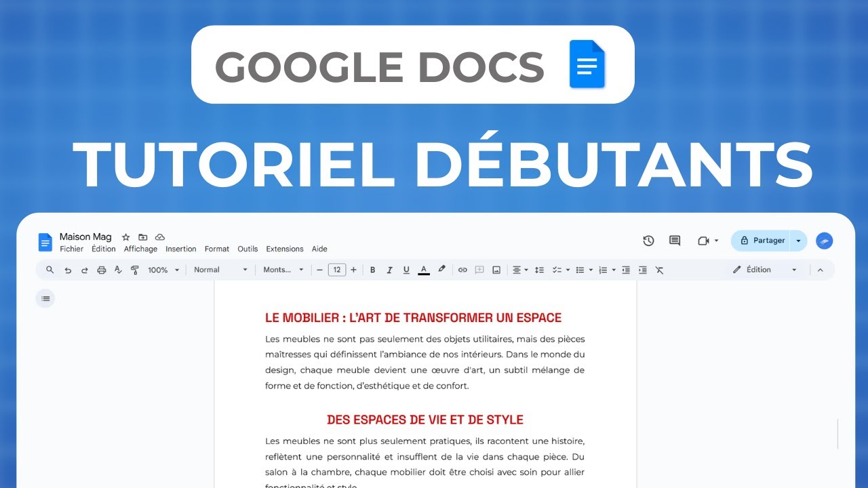Click the vertical scrollbar at right
The height and width of the screenshot is (488, 868).
tap(838, 434)
